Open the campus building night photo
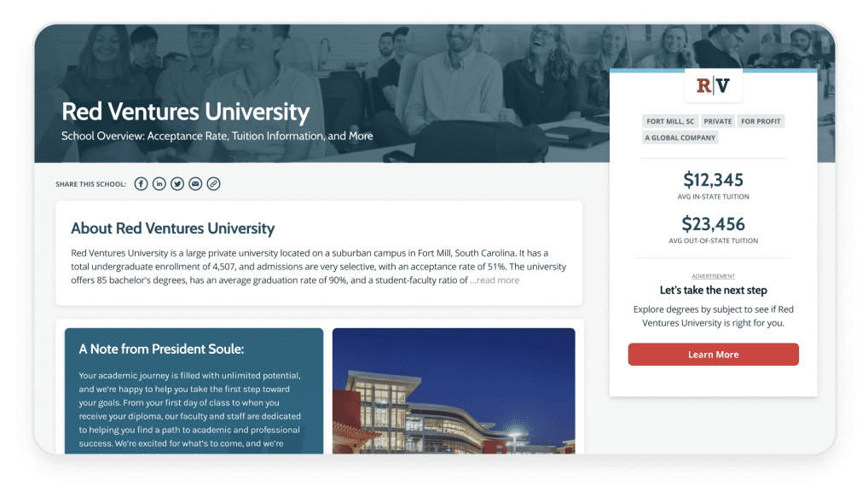 point(454,390)
